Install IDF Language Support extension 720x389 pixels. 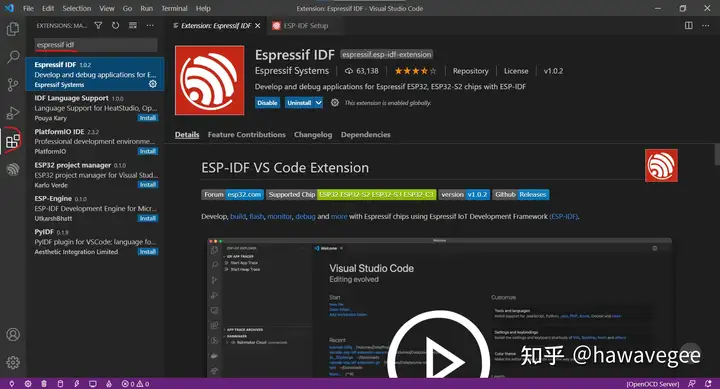pyautogui.click(x=148, y=118)
